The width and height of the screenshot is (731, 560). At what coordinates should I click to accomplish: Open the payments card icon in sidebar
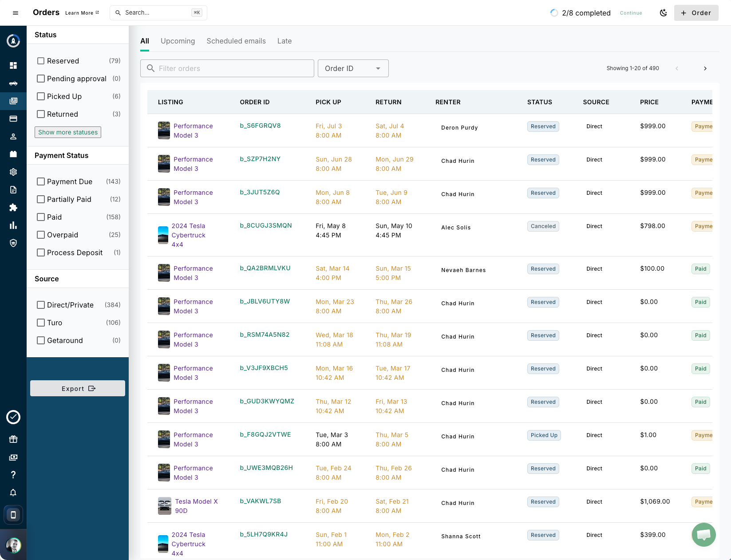[x=13, y=118]
